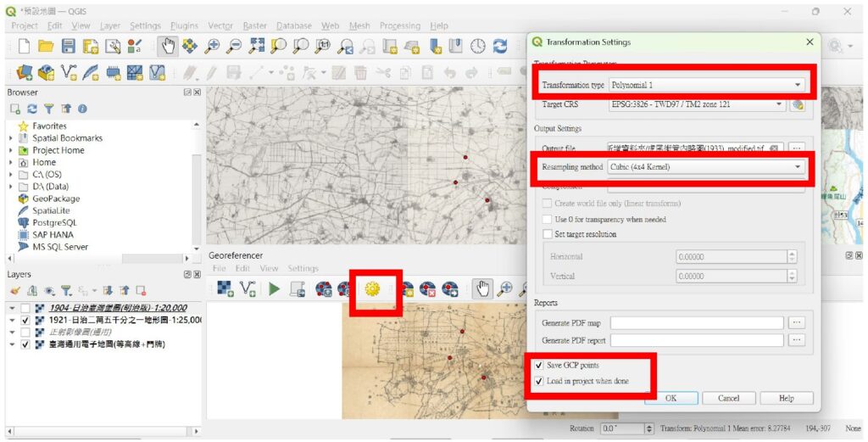Toggle visibility of the 臺灣通用電子地圖 layer
The width and height of the screenshot is (868, 442).
(25, 344)
